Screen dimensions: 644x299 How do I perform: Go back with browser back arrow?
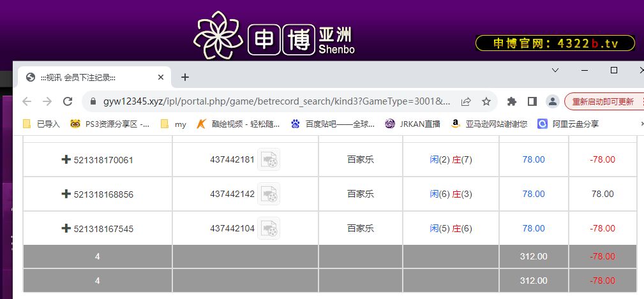point(27,101)
